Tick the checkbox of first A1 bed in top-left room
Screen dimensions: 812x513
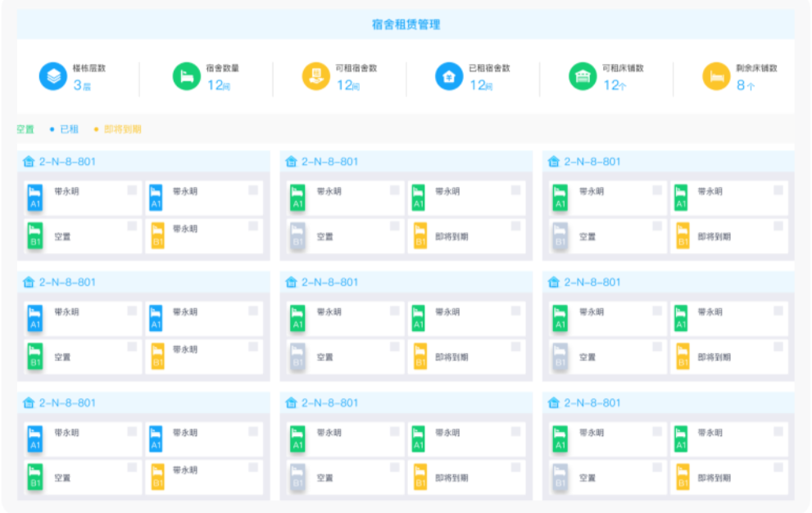[x=132, y=190]
